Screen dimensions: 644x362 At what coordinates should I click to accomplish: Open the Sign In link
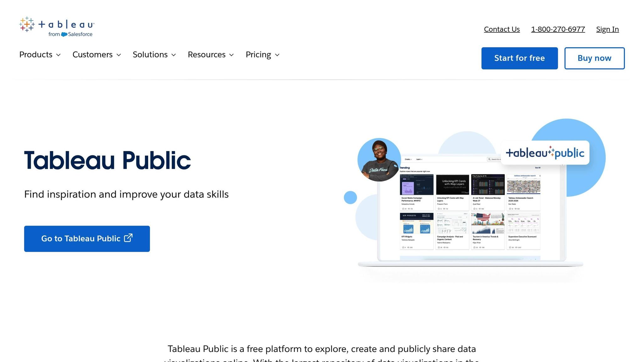tap(608, 29)
